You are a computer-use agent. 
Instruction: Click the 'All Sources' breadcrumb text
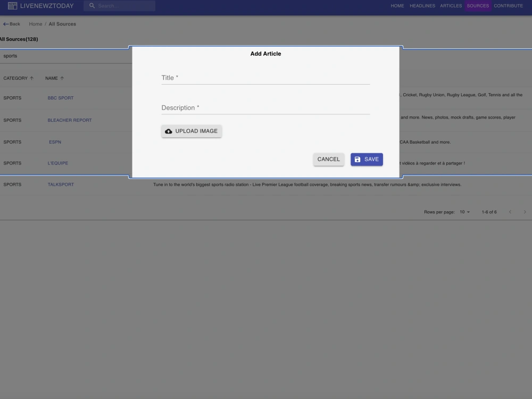62,24
